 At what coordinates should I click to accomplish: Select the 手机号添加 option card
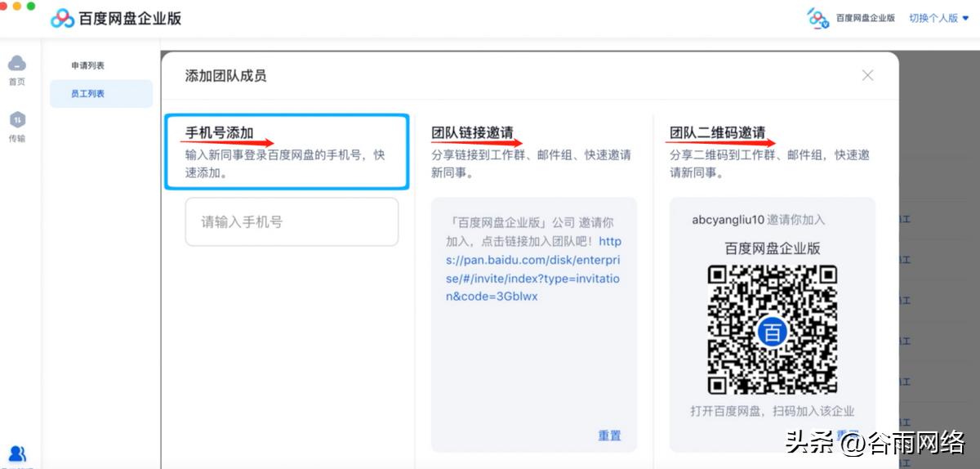(286, 152)
